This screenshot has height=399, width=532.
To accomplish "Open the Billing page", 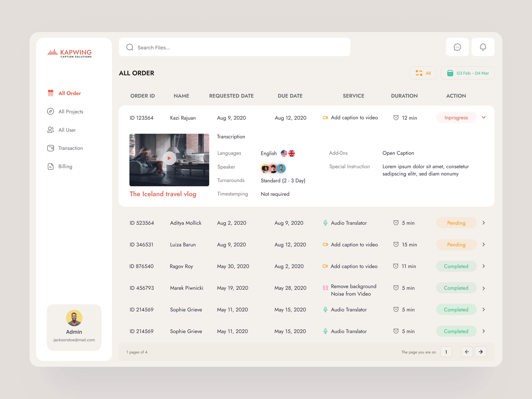I will click(x=60, y=166).
